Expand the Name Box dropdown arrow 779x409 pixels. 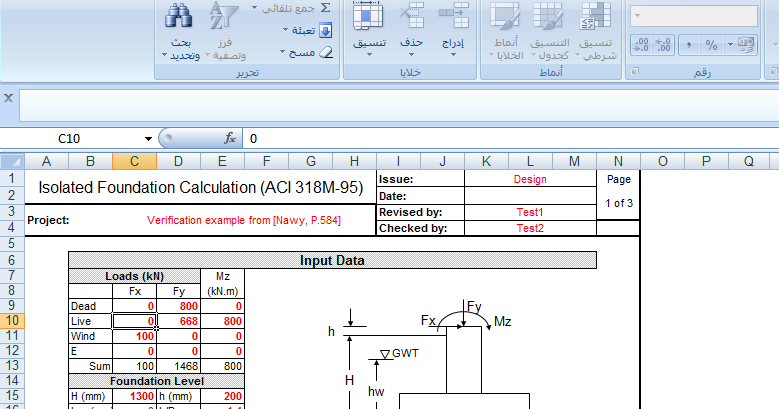(x=148, y=139)
